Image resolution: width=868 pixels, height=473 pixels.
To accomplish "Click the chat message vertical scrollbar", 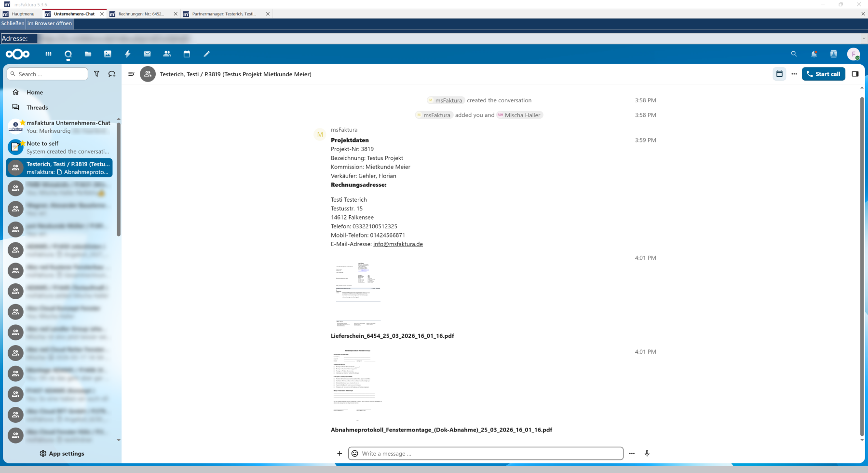I will [x=862, y=265].
